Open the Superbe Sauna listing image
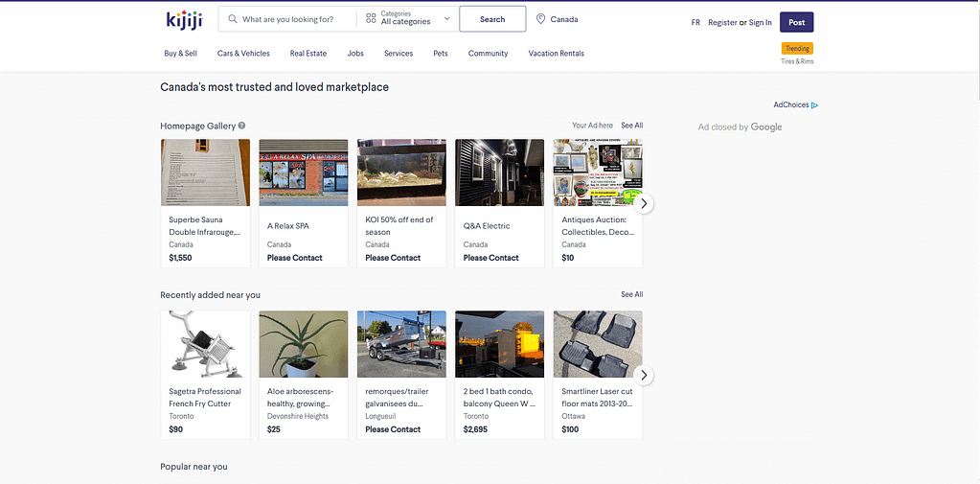 (206, 173)
